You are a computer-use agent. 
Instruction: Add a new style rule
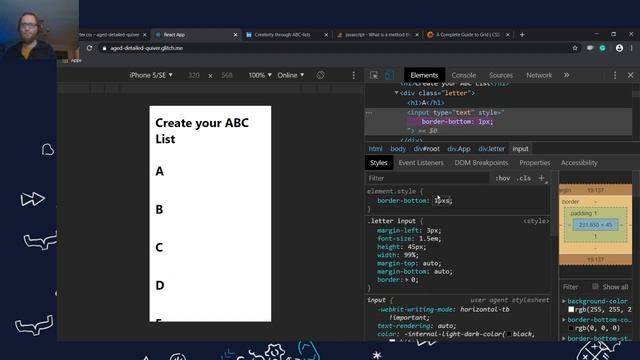[x=542, y=178]
